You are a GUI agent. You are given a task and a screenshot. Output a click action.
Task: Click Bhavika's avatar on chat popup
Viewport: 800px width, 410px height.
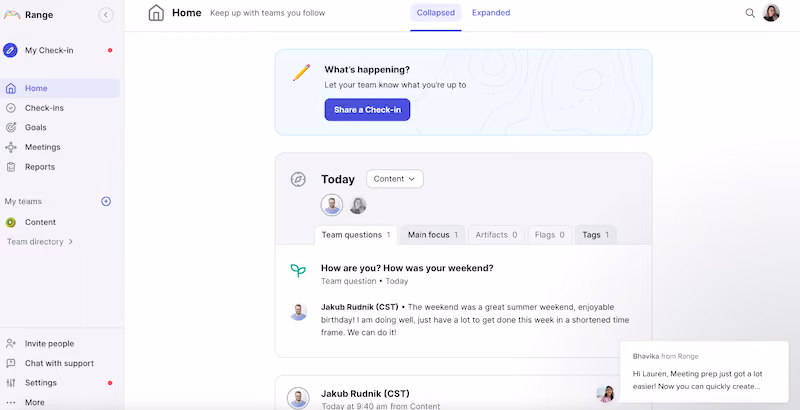tap(605, 393)
